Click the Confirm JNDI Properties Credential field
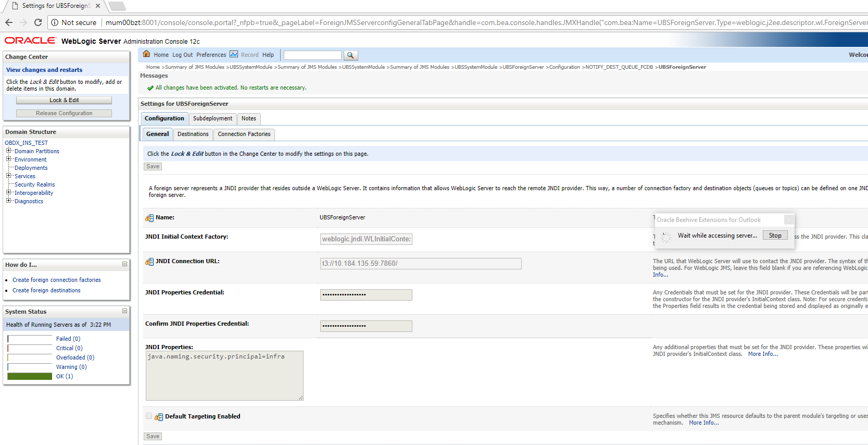 [366, 326]
